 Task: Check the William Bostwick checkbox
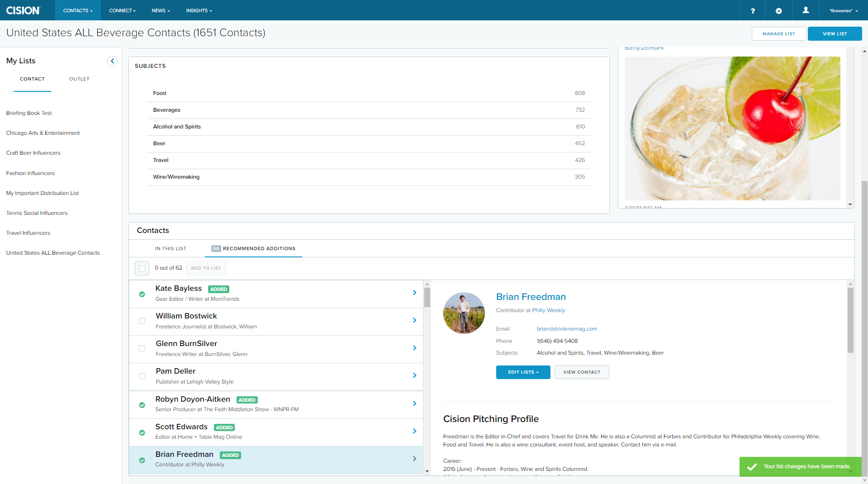(x=142, y=321)
